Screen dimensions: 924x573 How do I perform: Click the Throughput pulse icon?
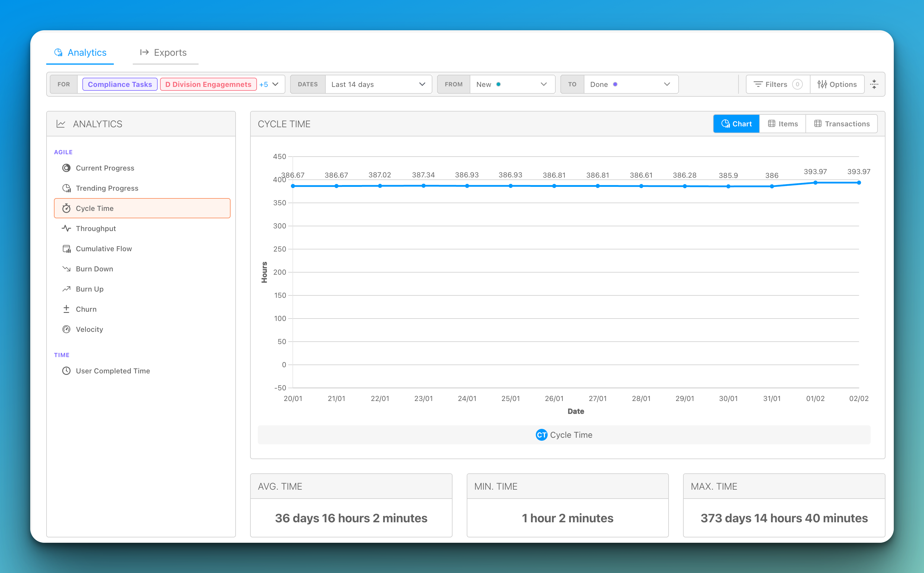pos(66,228)
